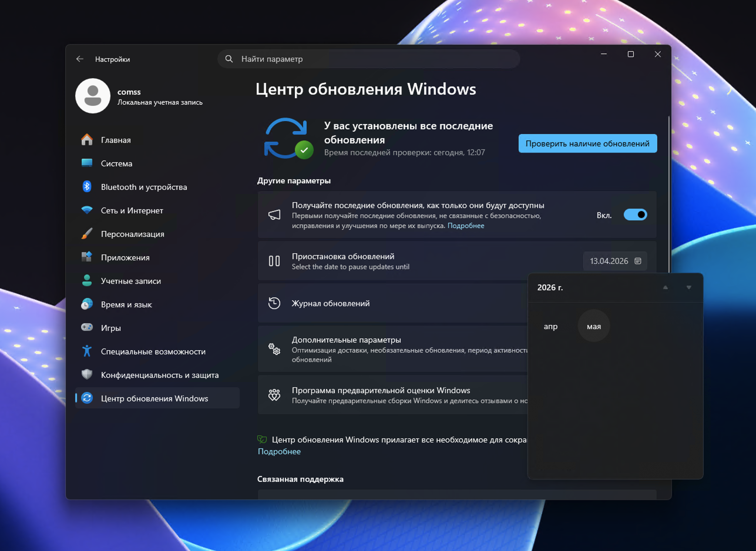Open Bluetooth и устройства section
756x551 pixels.
tap(144, 187)
